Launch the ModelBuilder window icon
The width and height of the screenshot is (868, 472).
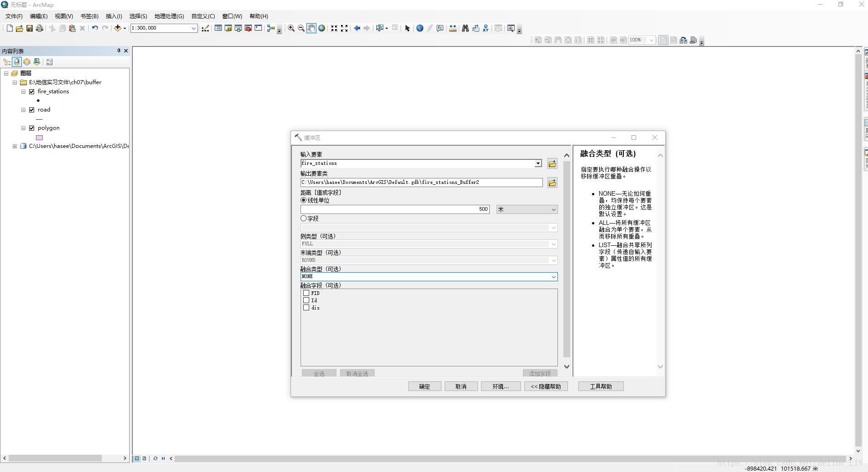[271, 28]
